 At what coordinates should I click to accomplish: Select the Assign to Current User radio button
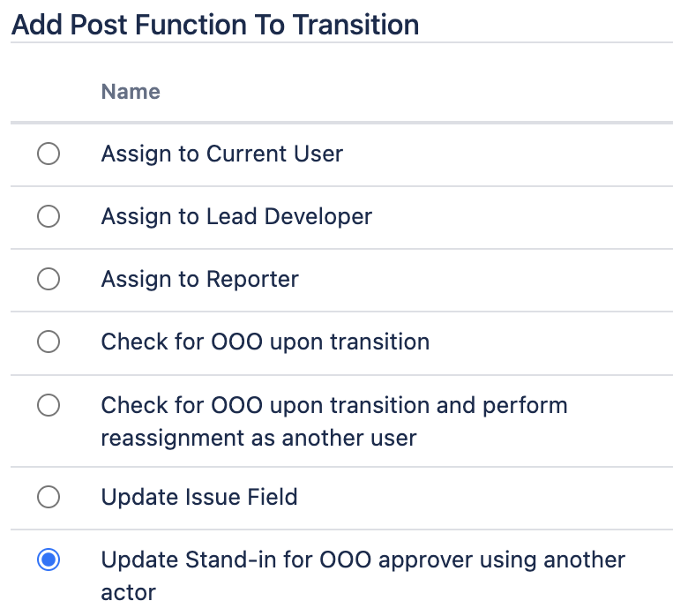pyautogui.click(x=49, y=154)
